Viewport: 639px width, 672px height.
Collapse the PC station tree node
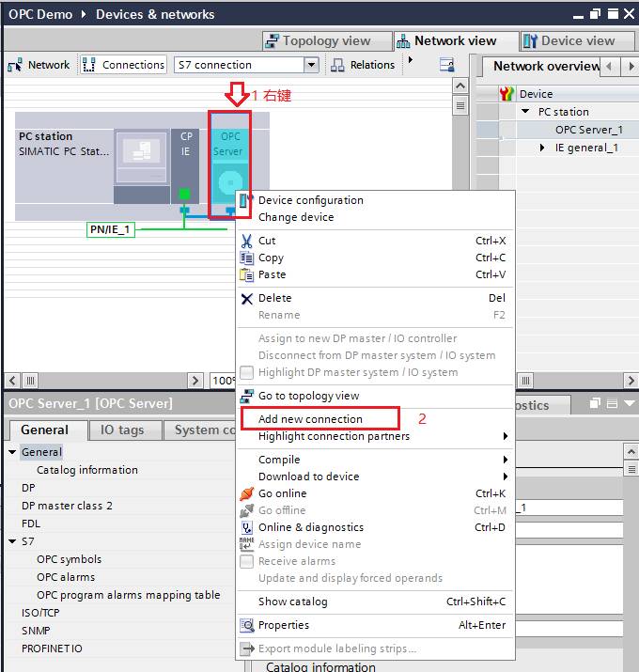tap(525, 112)
